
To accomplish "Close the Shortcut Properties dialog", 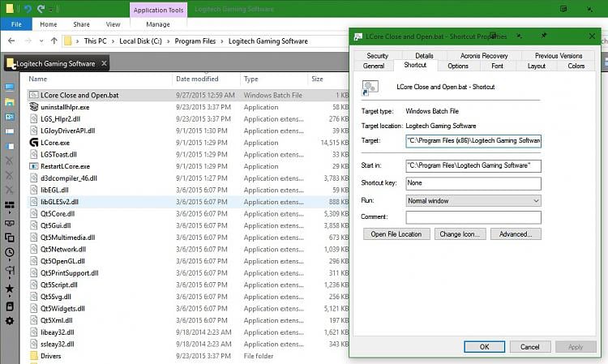I will [592, 36].
